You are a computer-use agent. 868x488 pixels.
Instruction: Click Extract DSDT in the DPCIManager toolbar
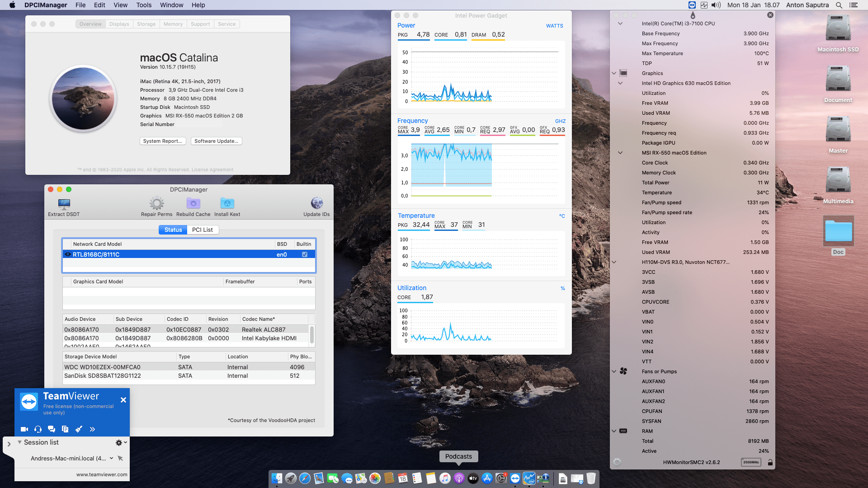(x=64, y=207)
